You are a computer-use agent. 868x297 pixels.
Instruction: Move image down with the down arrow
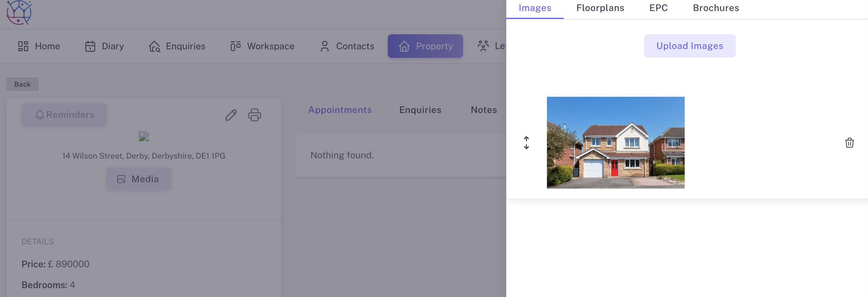pyautogui.click(x=526, y=146)
